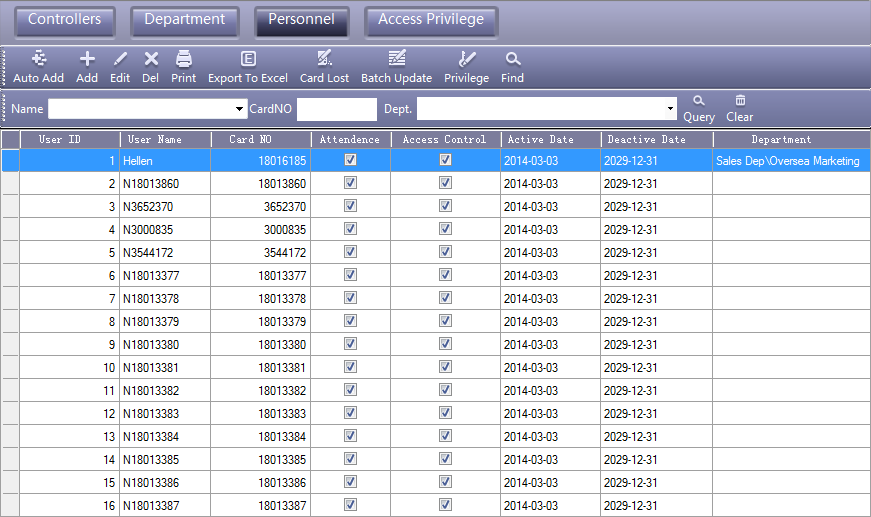Click card number 18013386
Screen dimensions: 871x517
coord(282,483)
